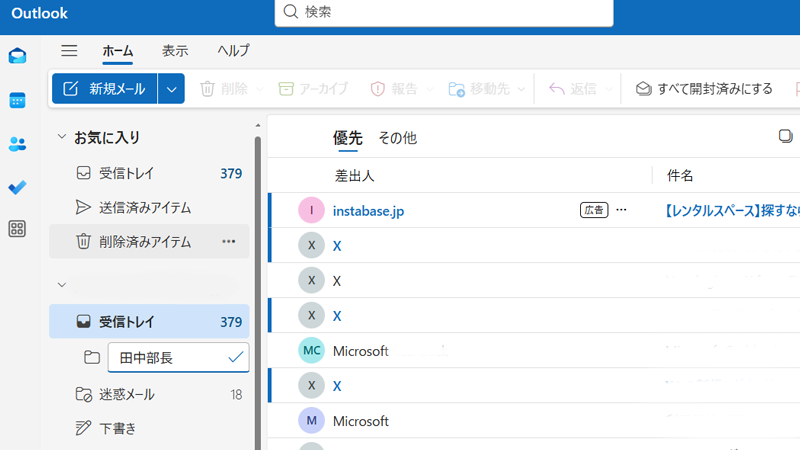Open the More apps grid icon
Screen dimensions: 800x450
(17, 229)
